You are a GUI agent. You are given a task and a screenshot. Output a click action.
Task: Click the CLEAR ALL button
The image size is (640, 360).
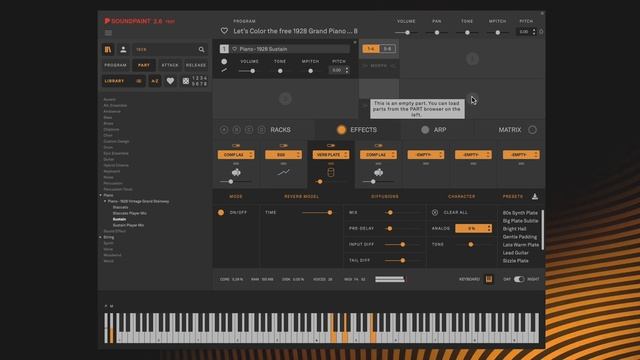coord(456,212)
